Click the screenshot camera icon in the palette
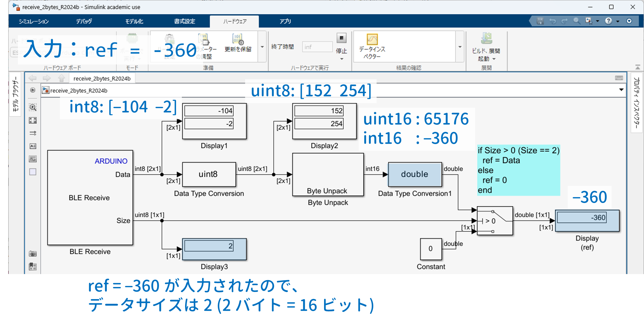Image resolution: width=644 pixels, height=325 pixels. pyautogui.click(x=33, y=254)
